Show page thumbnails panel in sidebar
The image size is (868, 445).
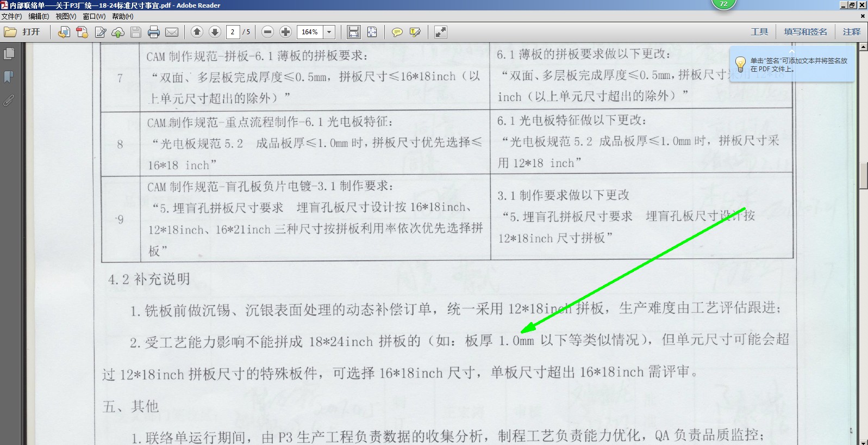coord(9,54)
